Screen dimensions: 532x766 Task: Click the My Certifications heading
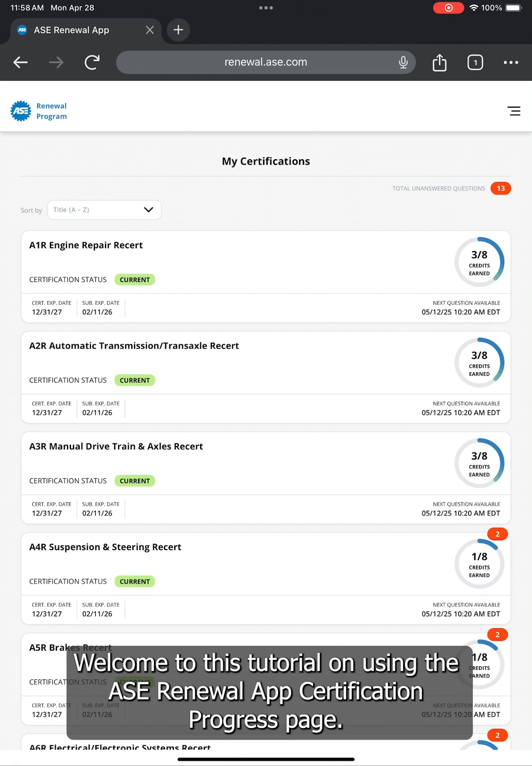click(x=266, y=161)
